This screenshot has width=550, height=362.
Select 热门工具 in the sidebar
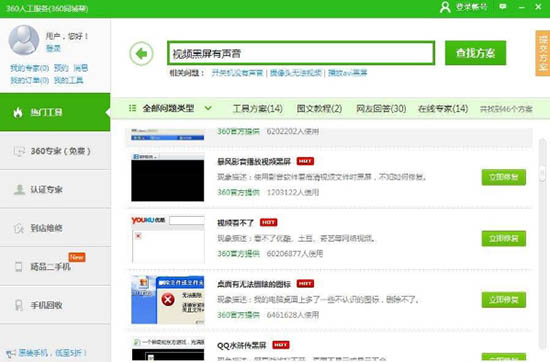55,112
